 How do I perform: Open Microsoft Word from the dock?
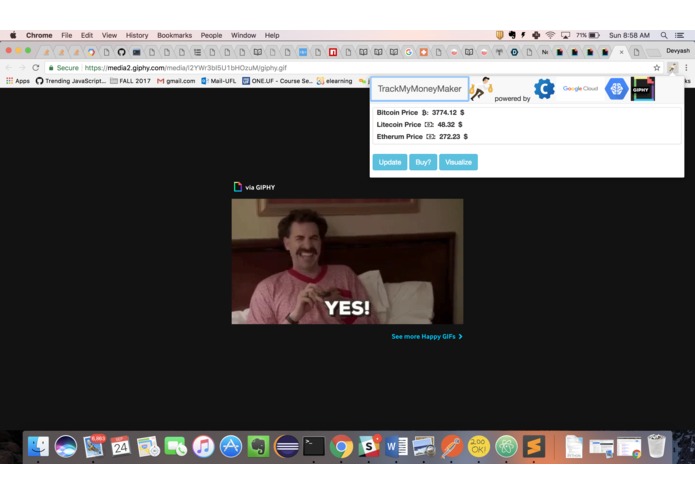(396, 446)
